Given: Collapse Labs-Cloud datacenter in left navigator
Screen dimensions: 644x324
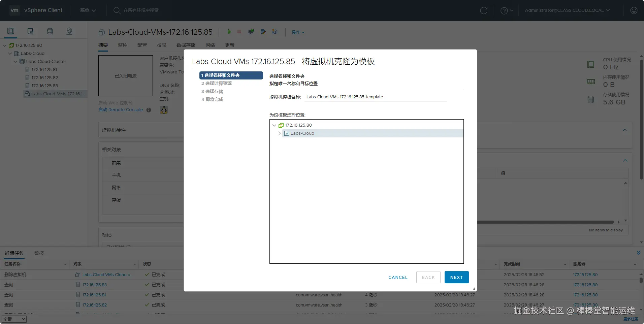Looking at the screenshot, I should point(10,54).
